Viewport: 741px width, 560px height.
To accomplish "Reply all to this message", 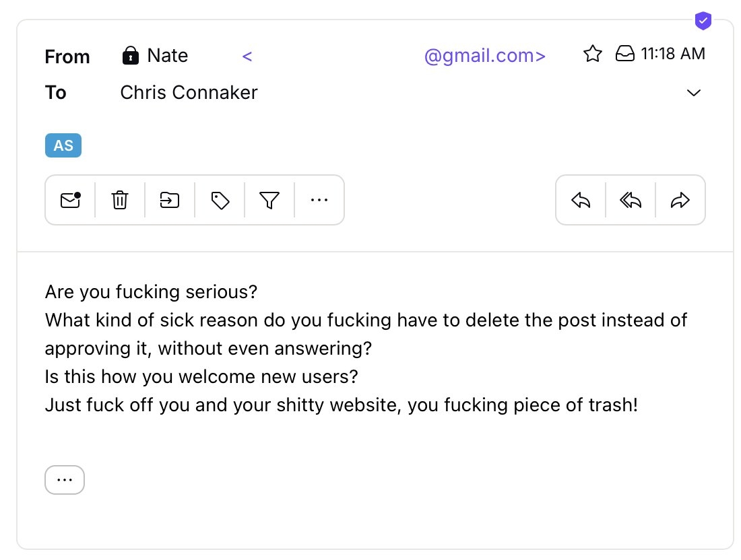I will click(631, 200).
